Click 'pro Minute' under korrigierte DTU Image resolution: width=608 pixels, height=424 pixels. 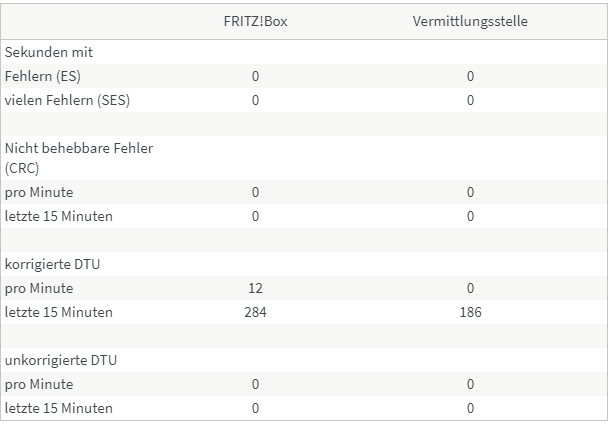click(x=39, y=288)
